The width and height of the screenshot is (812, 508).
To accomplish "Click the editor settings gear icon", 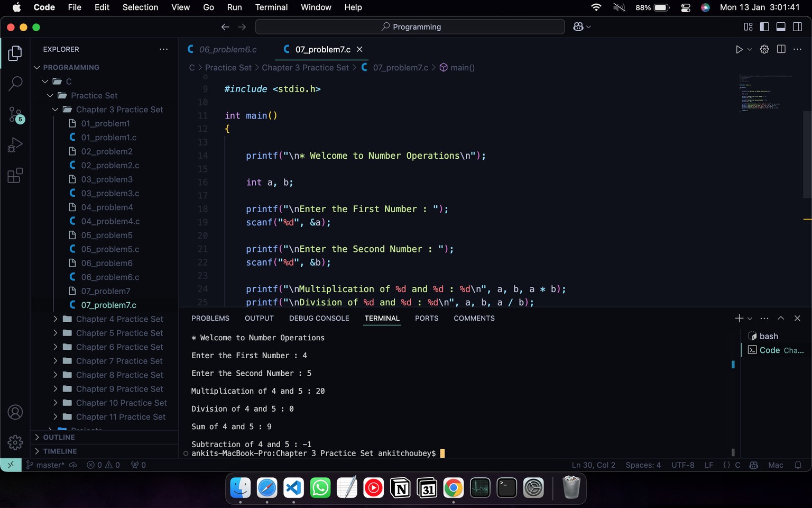I will 764,49.
